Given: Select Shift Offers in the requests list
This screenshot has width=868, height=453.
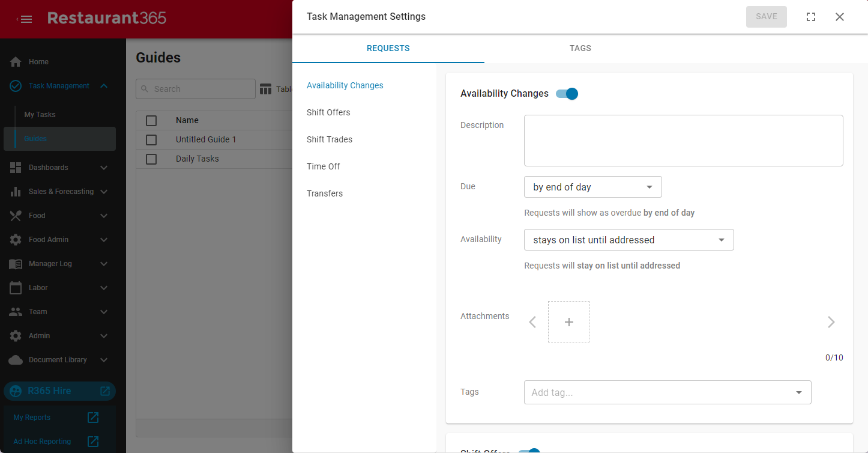Looking at the screenshot, I should (328, 113).
